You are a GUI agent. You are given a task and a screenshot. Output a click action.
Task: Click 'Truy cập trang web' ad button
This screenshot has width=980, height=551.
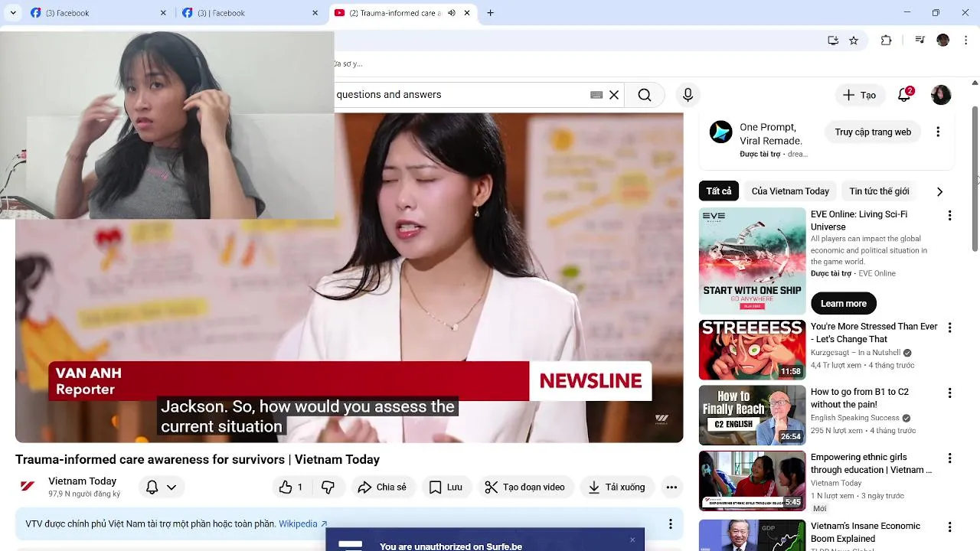pos(873,132)
